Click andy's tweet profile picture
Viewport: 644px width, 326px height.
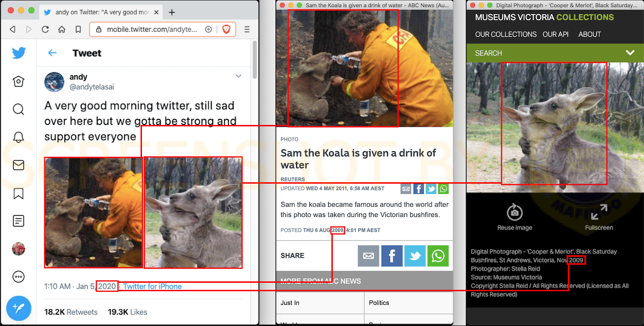(54, 82)
